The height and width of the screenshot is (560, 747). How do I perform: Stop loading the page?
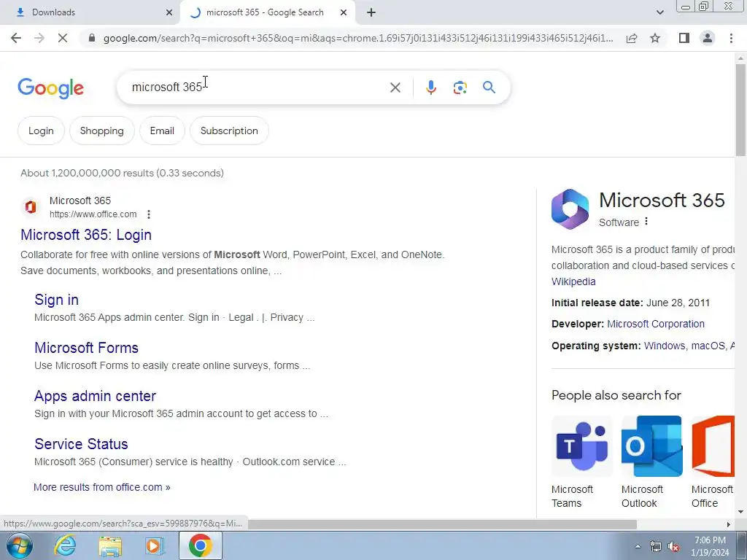coord(63,38)
